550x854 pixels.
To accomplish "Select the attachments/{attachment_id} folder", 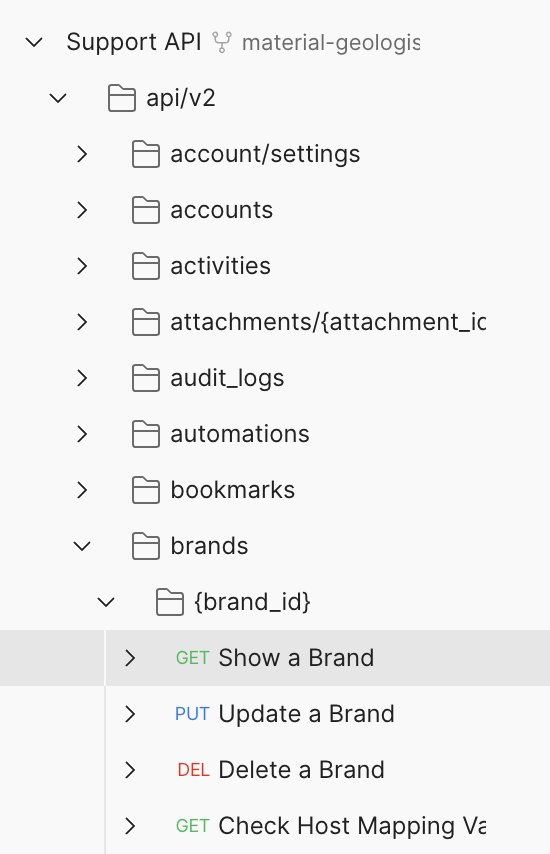I will [x=328, y=322].
